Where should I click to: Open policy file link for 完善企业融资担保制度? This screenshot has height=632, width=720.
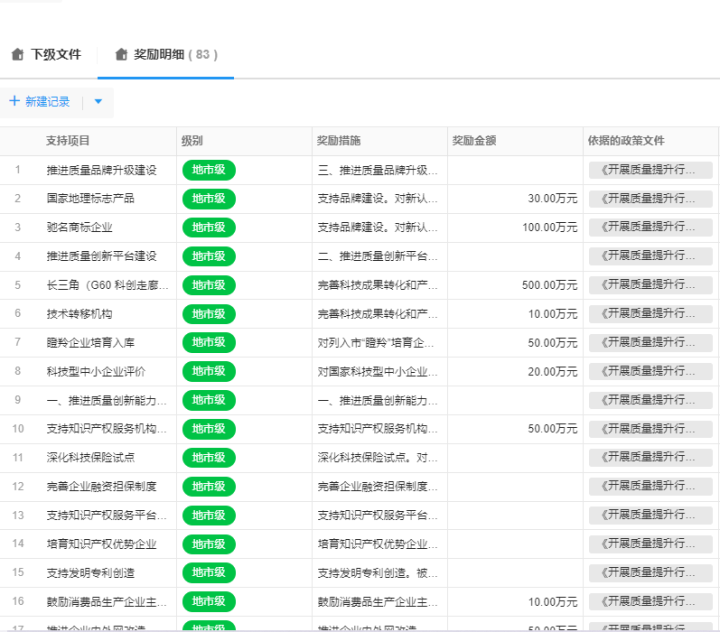tap(651, 486)
